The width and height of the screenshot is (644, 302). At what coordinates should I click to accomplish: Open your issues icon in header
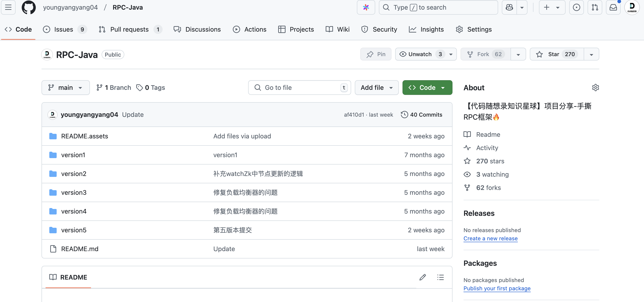pos(576,8)
